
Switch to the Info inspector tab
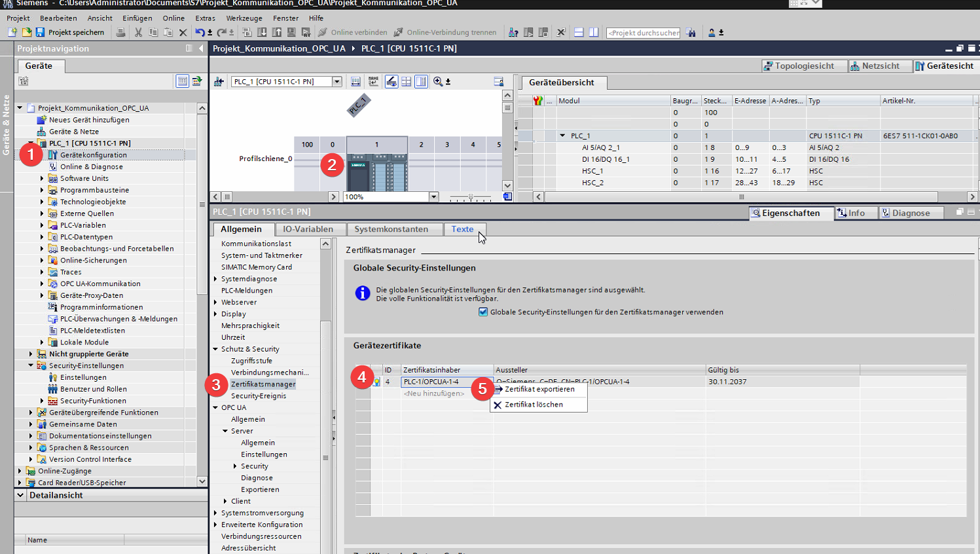coord(856,213)
